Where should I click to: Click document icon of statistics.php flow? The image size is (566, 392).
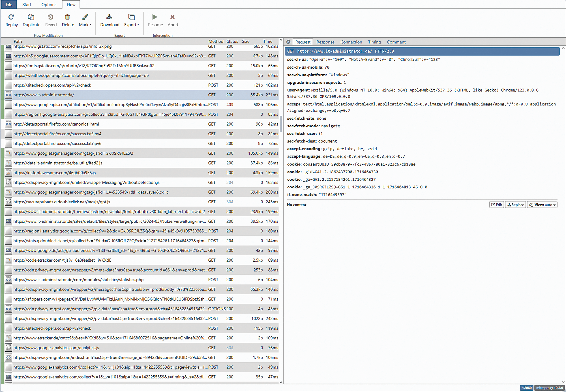[8, 280]
